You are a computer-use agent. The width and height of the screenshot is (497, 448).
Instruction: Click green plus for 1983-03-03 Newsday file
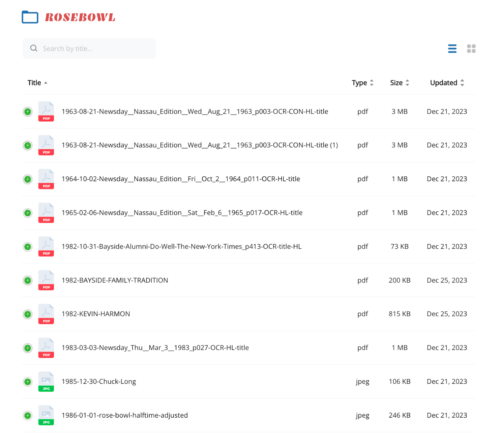[x=28, y=348]
